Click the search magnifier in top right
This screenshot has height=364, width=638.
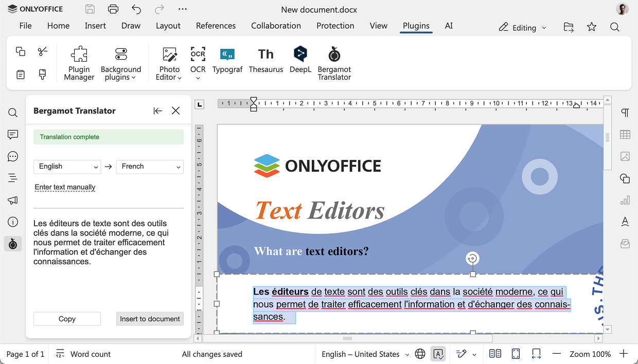pos(614,27)
